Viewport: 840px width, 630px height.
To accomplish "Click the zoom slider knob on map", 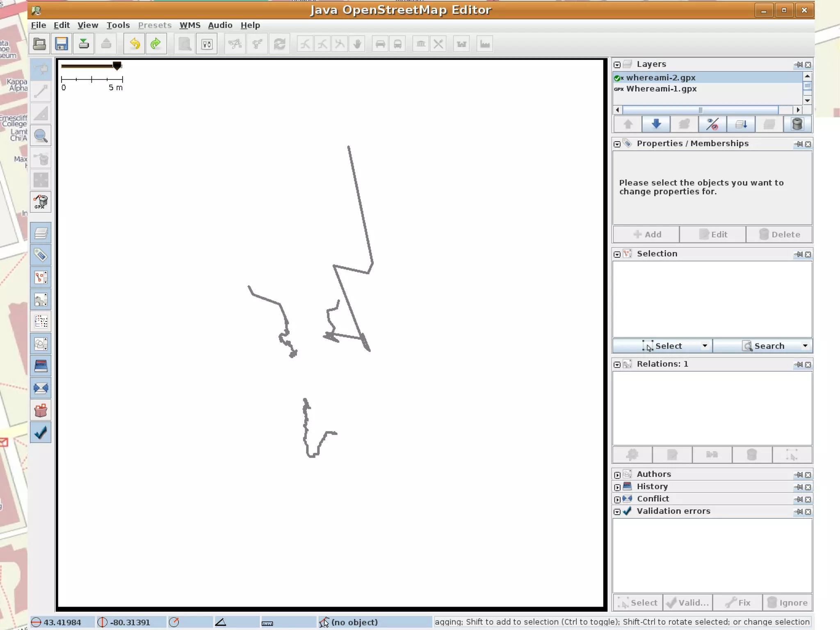I will 117,66.
